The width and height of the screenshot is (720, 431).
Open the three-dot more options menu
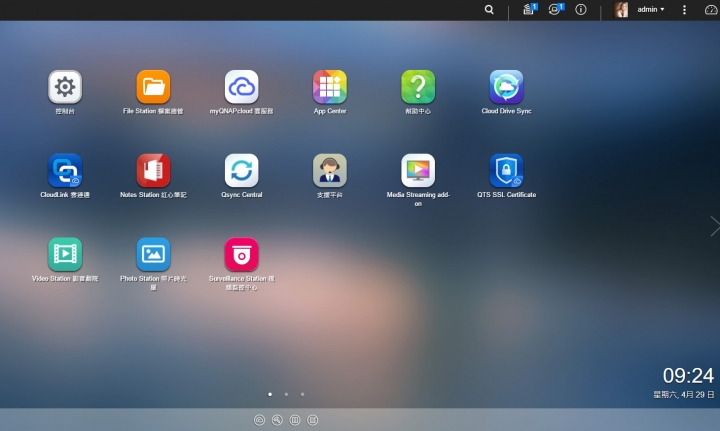point(684,10)
